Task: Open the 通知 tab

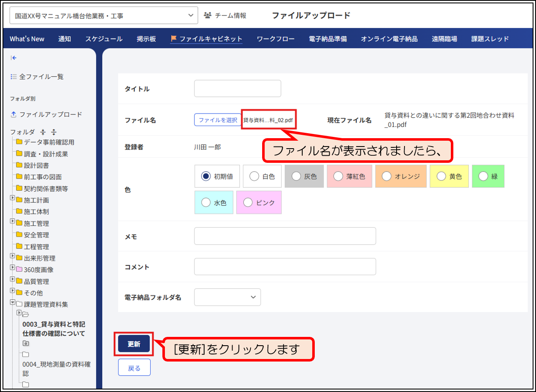Action: tap(65, 39)
